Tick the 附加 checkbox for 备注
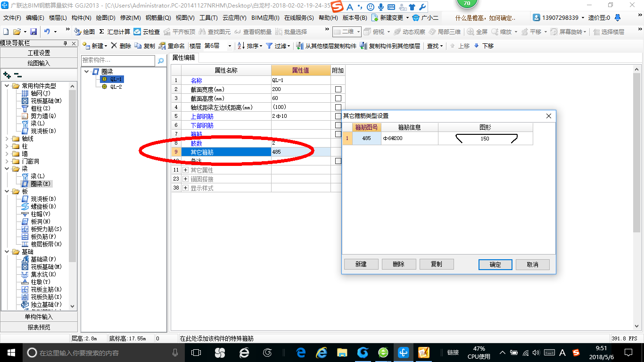The height and width of the screenshot is (362, 644). point(338,161)
